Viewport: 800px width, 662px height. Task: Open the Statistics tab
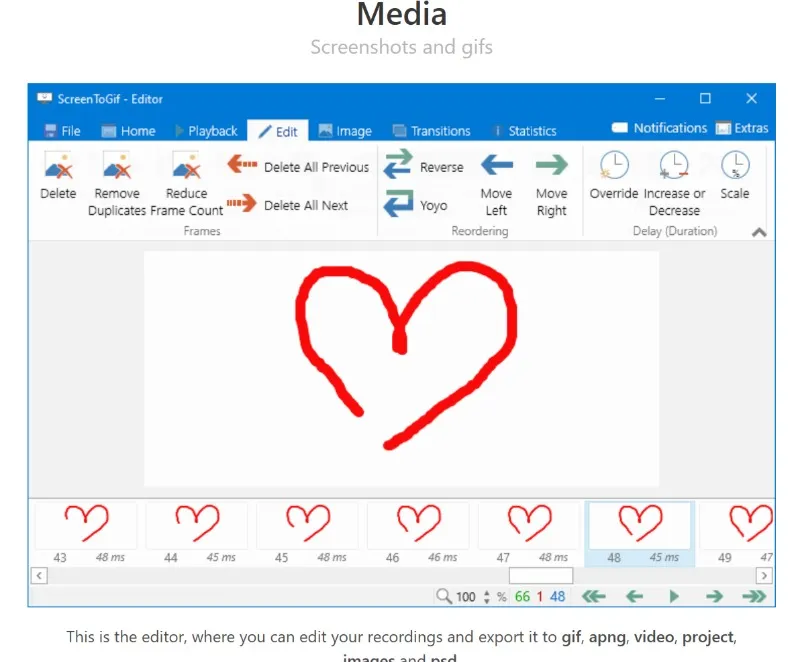524,131
